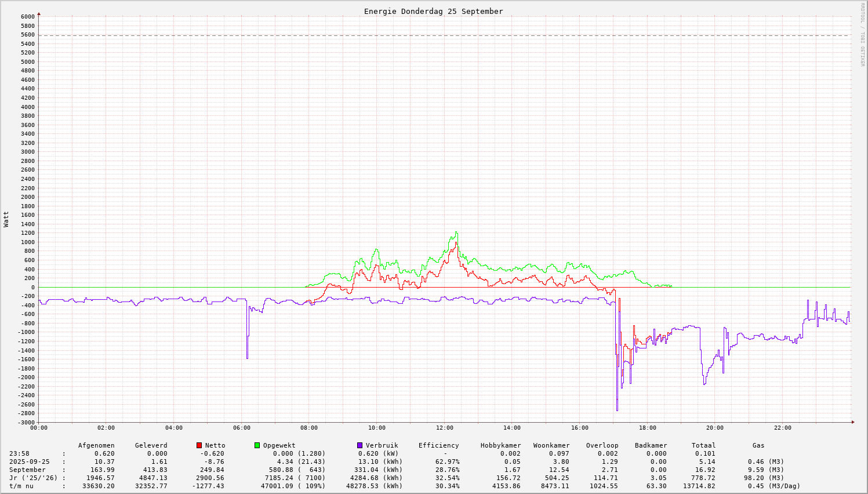Click the Efficiency column header
The width and height of the screenshot is (868, 494).
(438, 445)
